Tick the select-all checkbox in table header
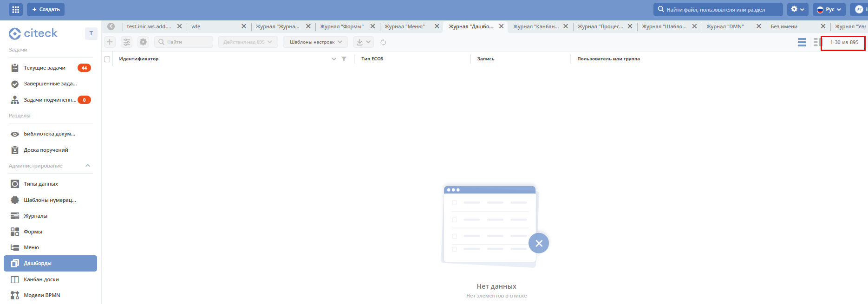The image size is (868, 304). click(107, 59)
